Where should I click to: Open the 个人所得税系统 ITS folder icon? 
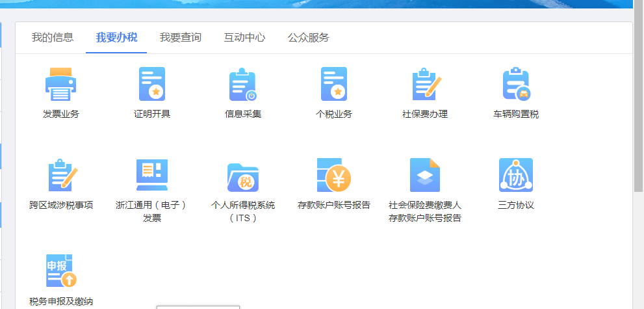coord(243,178)
